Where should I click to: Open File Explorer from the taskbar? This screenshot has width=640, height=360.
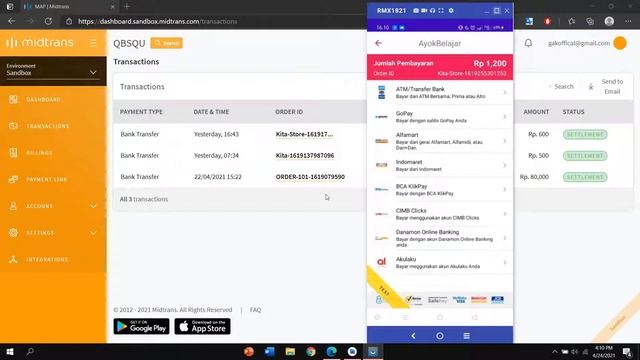pyautogui.click(x=290, y=351)
